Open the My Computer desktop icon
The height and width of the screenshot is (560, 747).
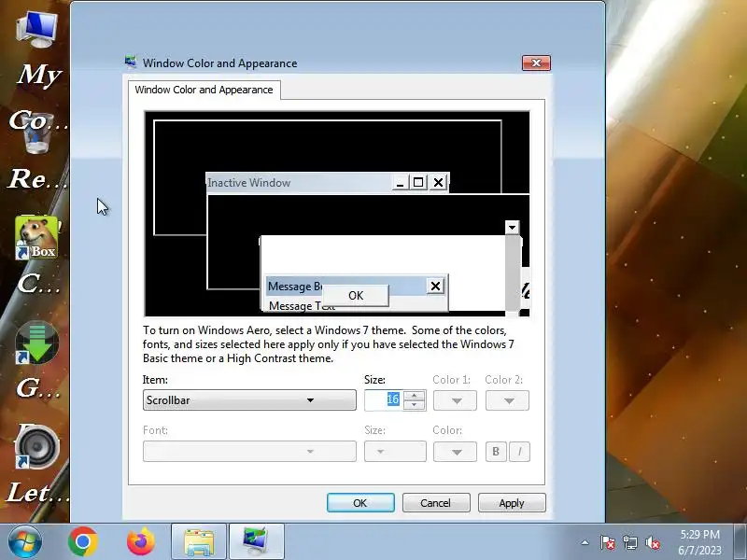click(36, 30)
